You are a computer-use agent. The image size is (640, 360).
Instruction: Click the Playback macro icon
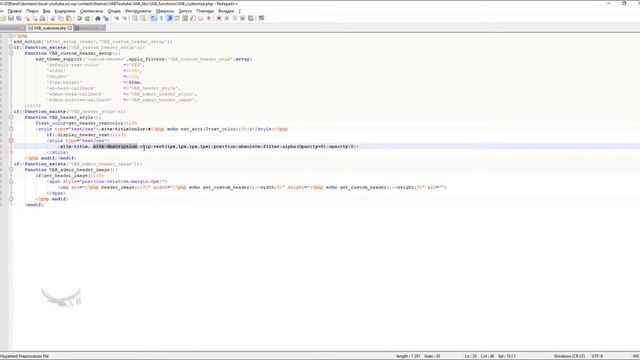235,18
